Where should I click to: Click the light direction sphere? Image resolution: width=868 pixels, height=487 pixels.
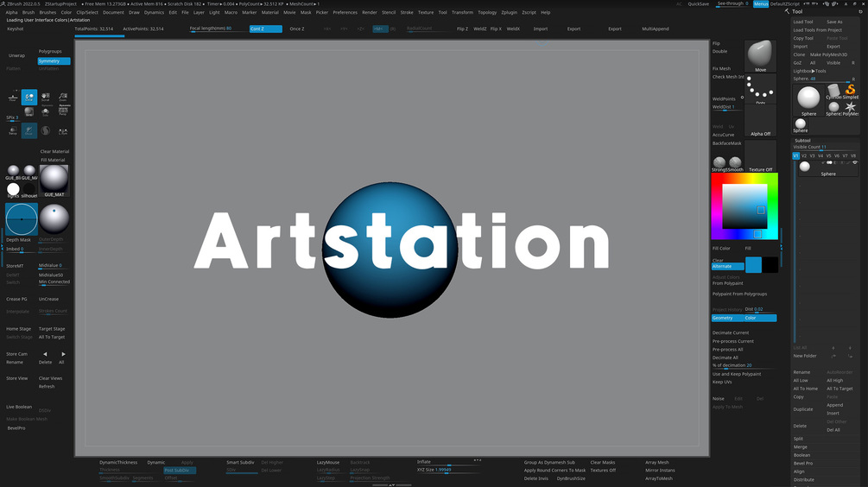click(54, 219)
